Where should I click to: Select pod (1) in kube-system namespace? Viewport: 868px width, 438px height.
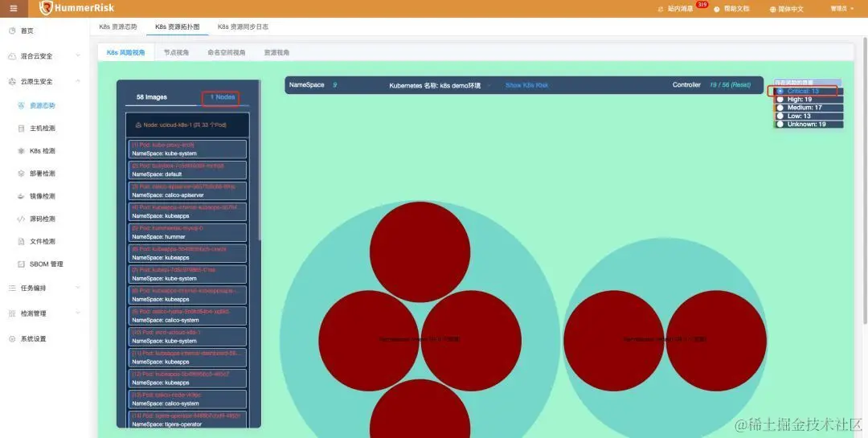pyautogui.click(x=187, y=149)
